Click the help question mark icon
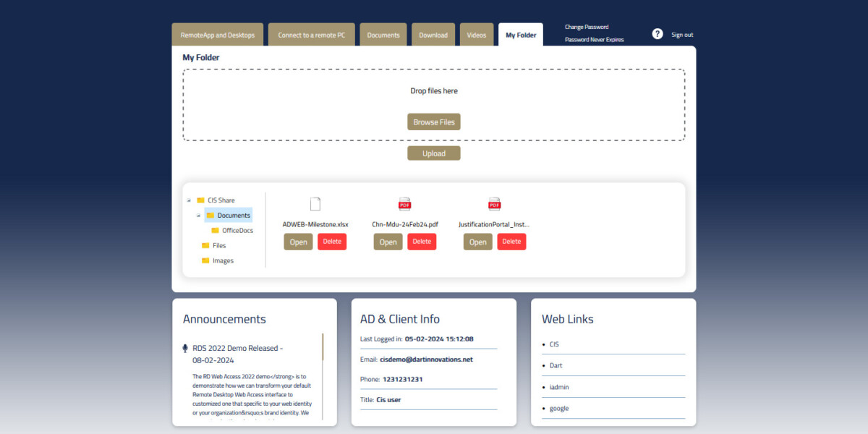The image size is (868, 434). coord(657,34)
